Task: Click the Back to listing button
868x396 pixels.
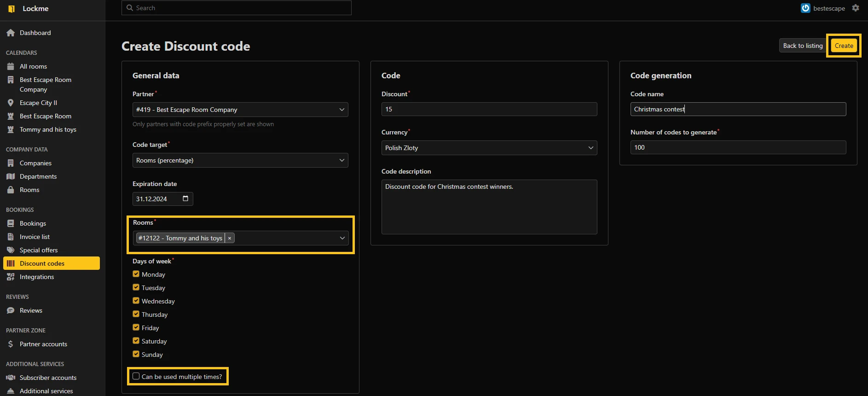Action: coord(803,46)
